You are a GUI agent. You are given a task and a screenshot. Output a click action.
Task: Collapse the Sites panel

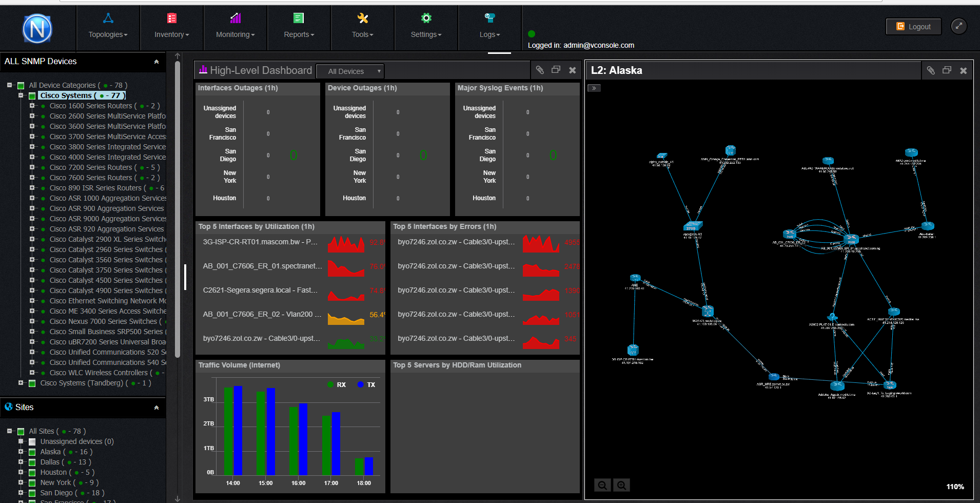point(156,408)
